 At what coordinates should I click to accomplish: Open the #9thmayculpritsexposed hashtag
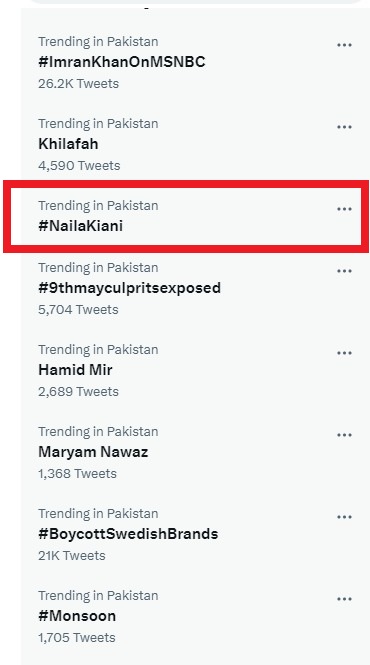[129, 288]
